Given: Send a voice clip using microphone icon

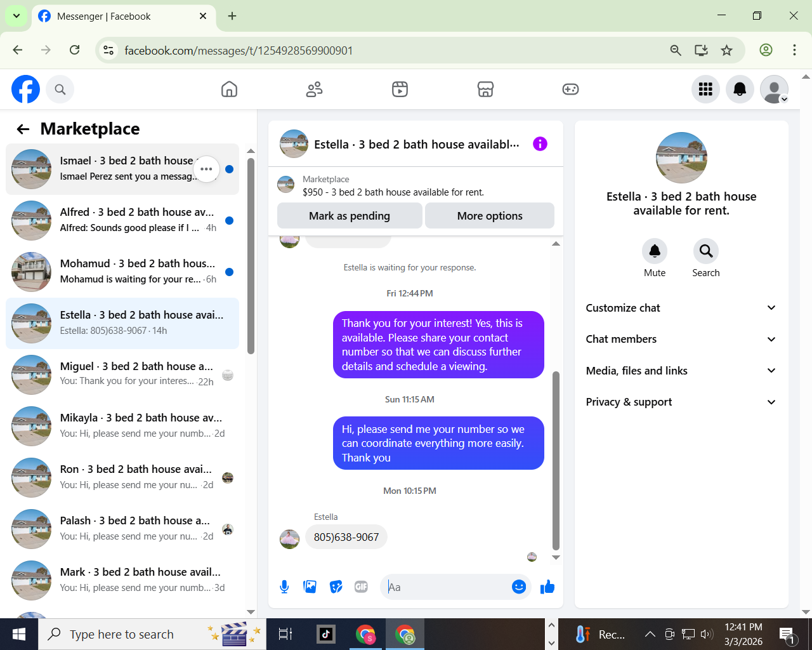Looking at the screenshot, I should click(285, 587).
